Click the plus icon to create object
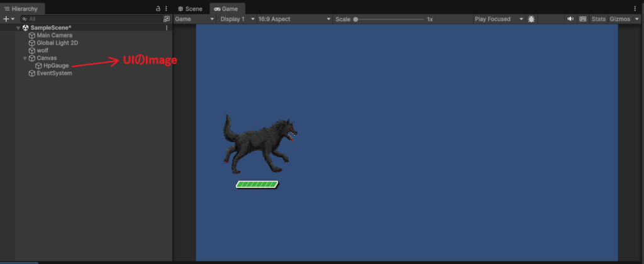 [6, 19]
